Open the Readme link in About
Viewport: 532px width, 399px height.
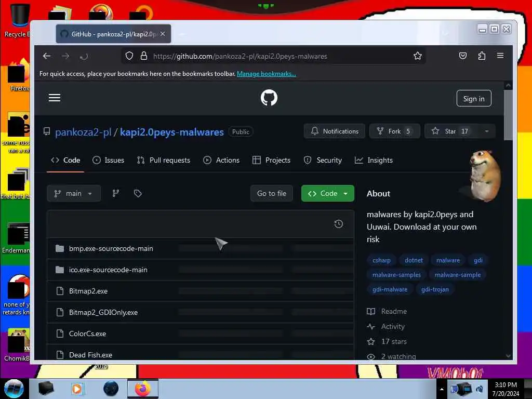[x=387, y=311]
